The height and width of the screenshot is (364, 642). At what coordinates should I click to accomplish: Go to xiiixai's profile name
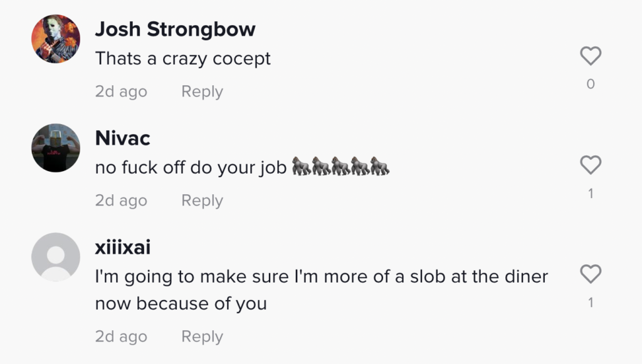click(x=123, y=247)
